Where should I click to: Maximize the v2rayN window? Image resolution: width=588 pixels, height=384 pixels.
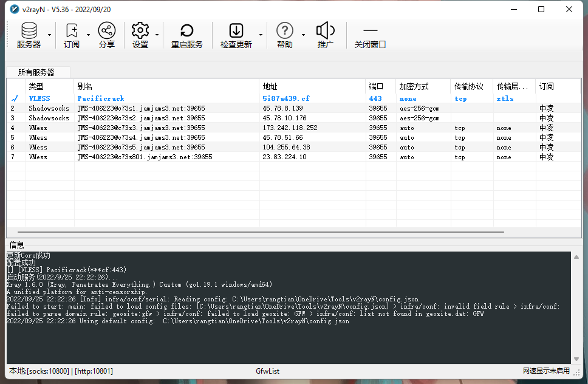[541, 9]
